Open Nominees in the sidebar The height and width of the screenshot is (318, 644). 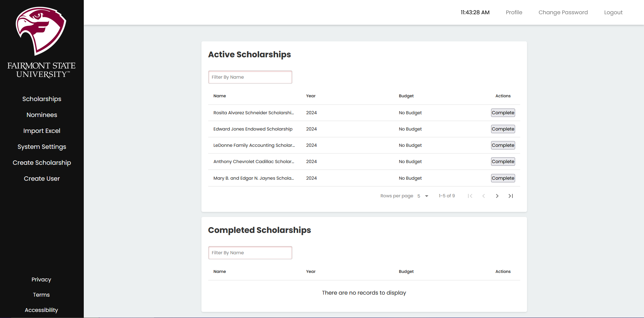click(42, 115)
